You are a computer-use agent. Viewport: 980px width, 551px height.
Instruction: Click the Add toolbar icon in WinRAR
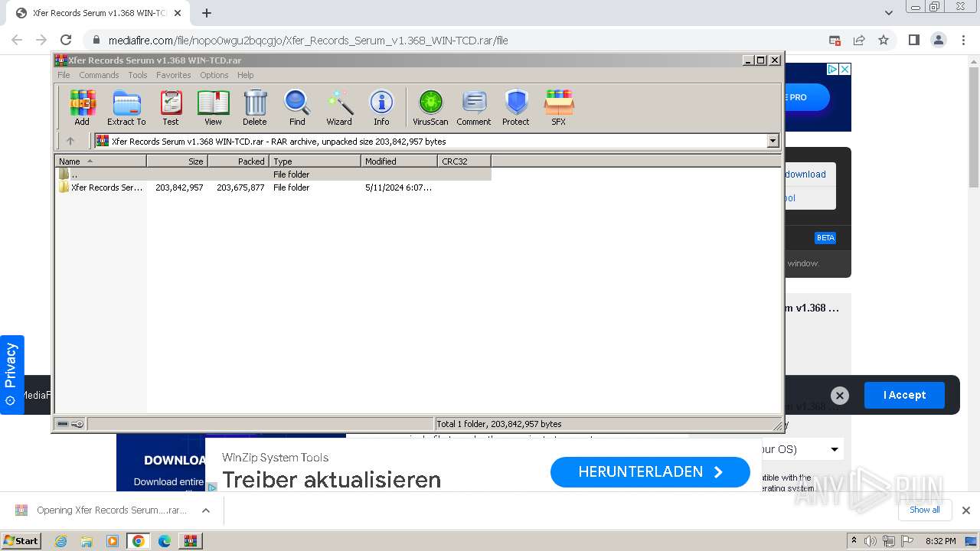coord(82,107)
